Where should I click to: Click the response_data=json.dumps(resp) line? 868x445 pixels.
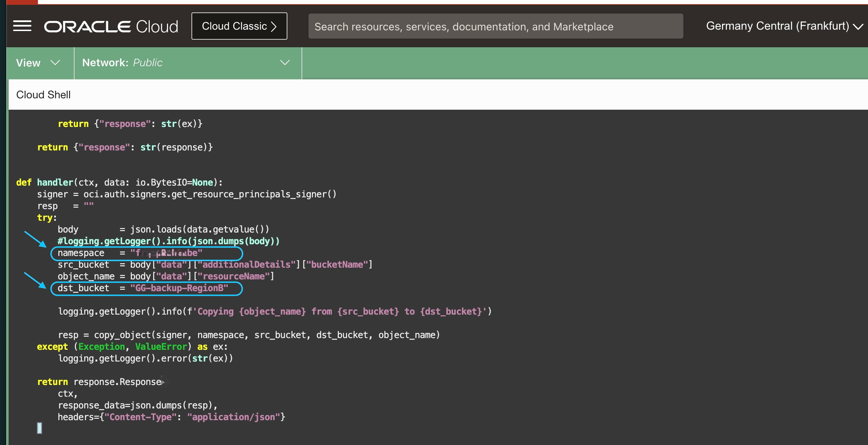click(138, 406)
